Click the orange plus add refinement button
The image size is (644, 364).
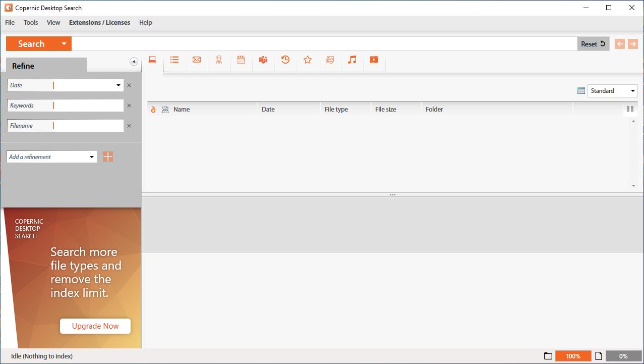pyautogui.click(x=108, y=157)
